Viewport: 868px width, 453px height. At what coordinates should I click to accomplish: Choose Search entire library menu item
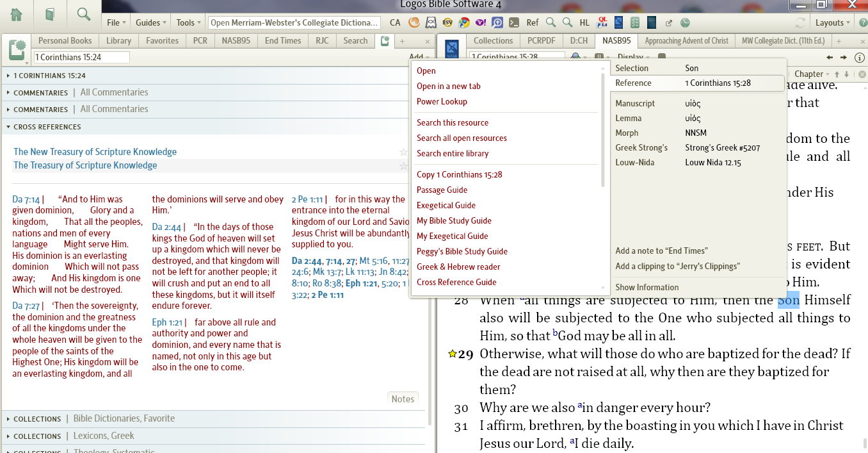click(453, 153)
